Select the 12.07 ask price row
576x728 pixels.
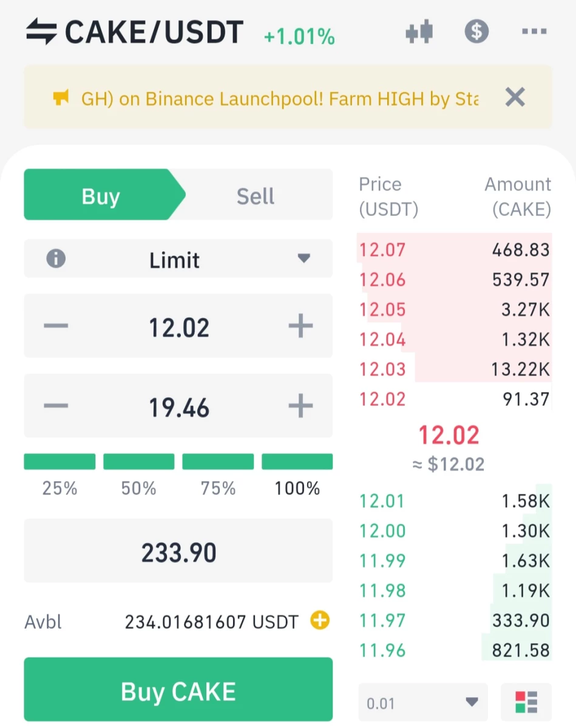(455, 249)
